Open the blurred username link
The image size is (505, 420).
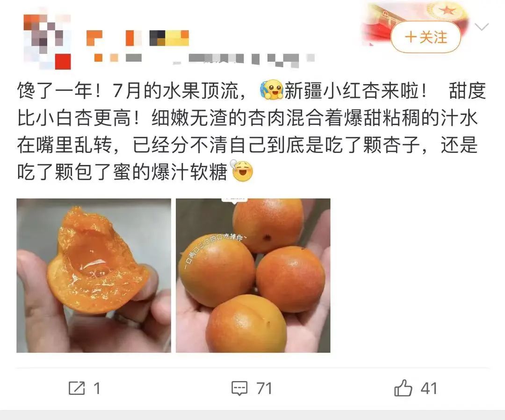pos(137,38)
